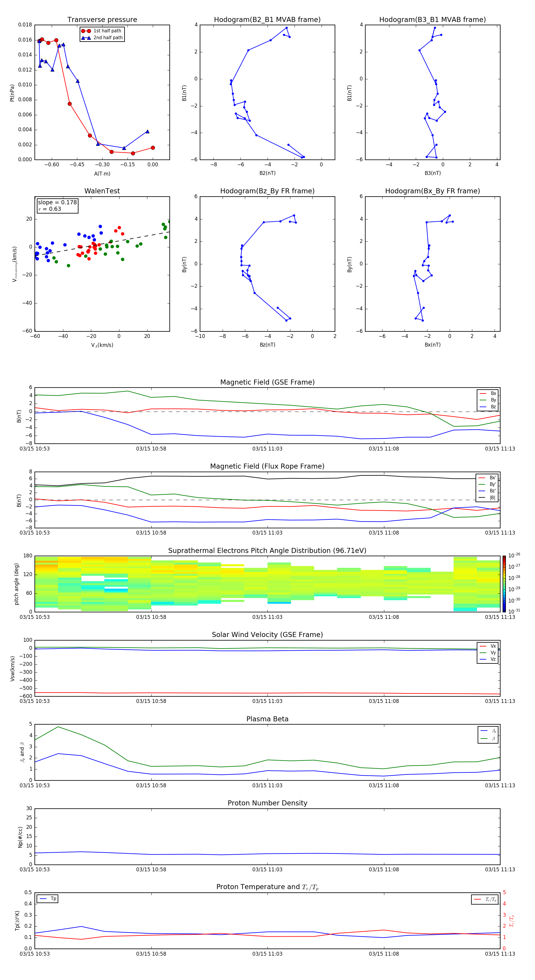Click 'Proton Number Density' plot title

(x=267, y=803)
